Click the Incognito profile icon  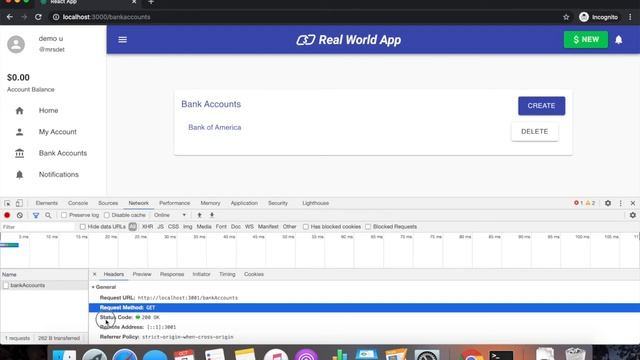[x=584, y=17]
